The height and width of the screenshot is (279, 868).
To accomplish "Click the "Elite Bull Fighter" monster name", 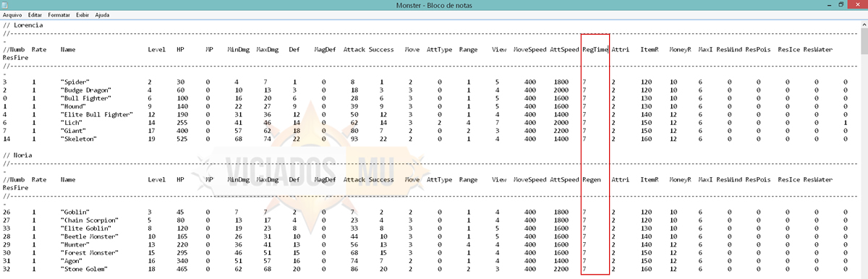I will [96, 114].
